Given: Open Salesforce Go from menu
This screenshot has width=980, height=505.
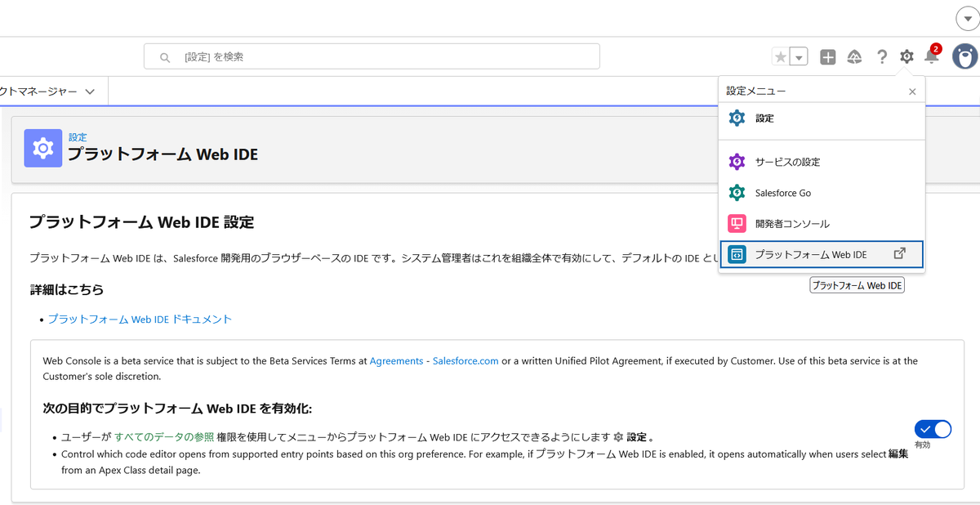Looking at the screenshot, I should [x=822, y=193].
